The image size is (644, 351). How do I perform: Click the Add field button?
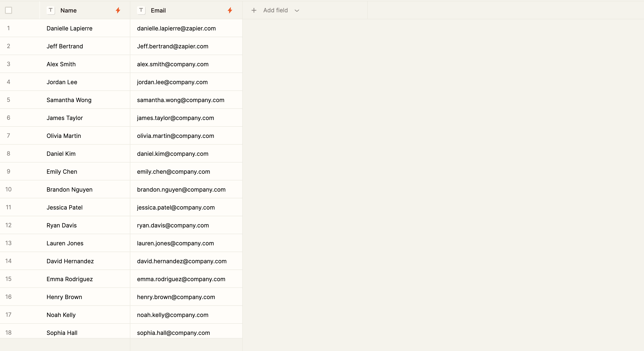pos(275,10)
